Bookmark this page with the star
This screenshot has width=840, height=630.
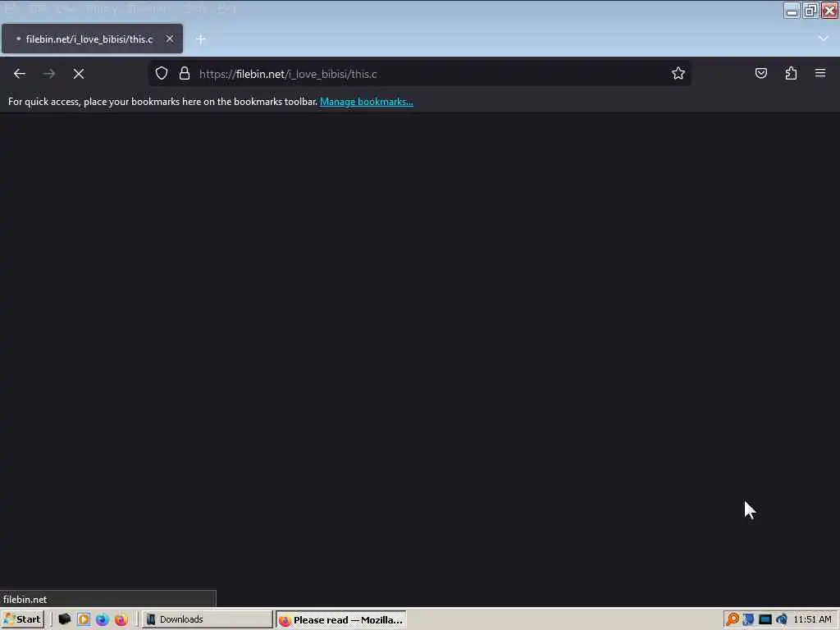coord(678,73)
